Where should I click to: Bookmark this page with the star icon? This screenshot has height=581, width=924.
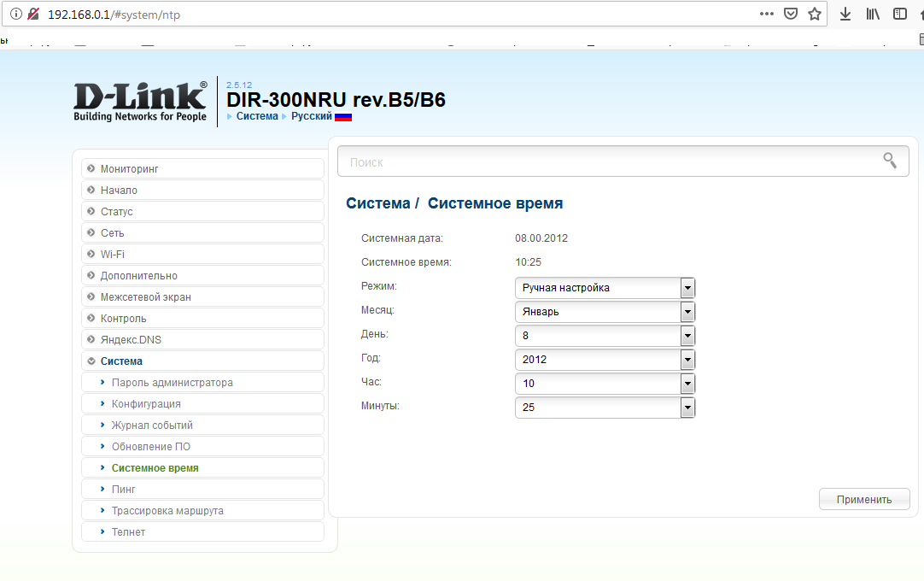(x=815, y=14)
